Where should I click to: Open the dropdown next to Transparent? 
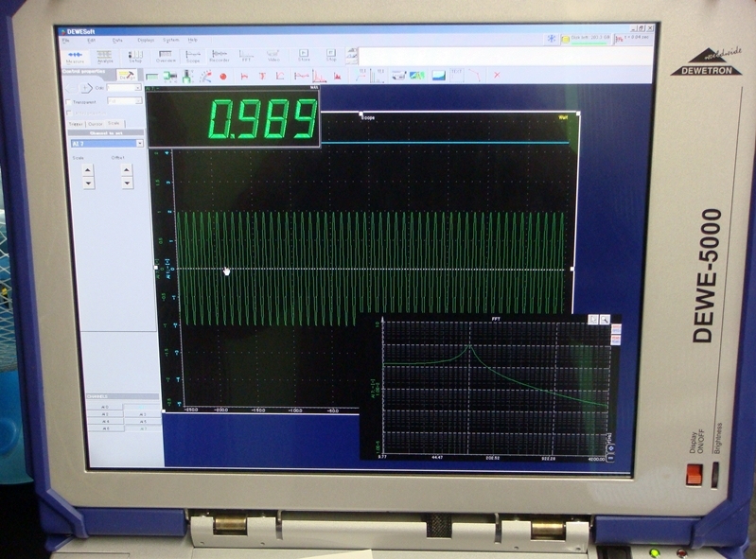pyautogui.click(x=138, y=101)
